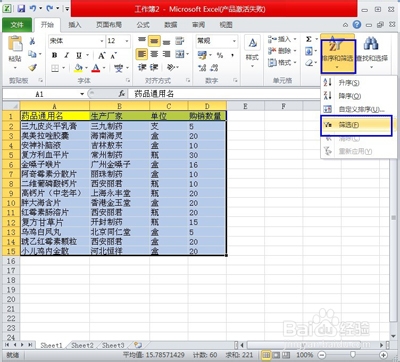The image size is (400, 362).
Task: Click the Format Painter brush icon
Action: click(x=32, y=67)
